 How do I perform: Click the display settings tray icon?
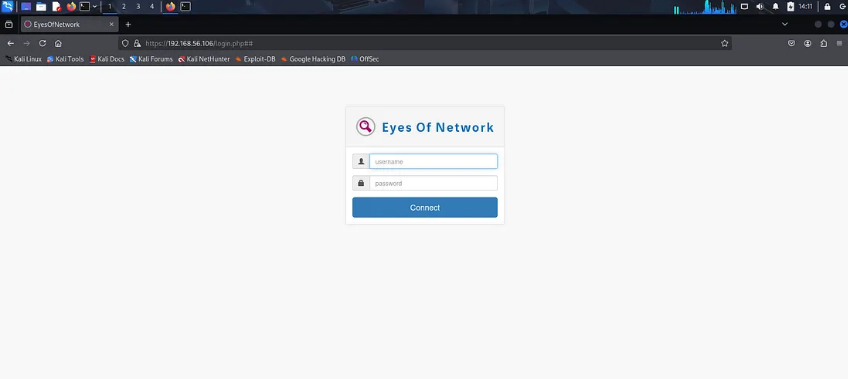point(744,6)
